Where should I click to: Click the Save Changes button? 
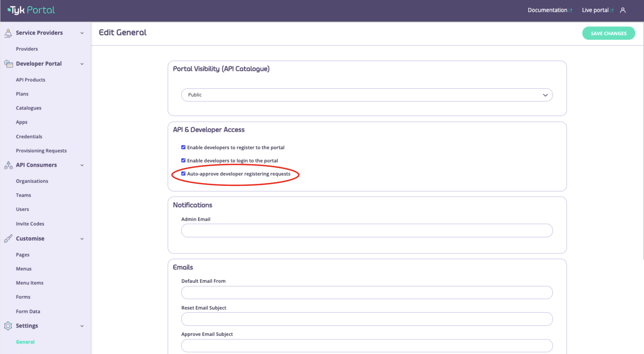click(x=608, y=33)
